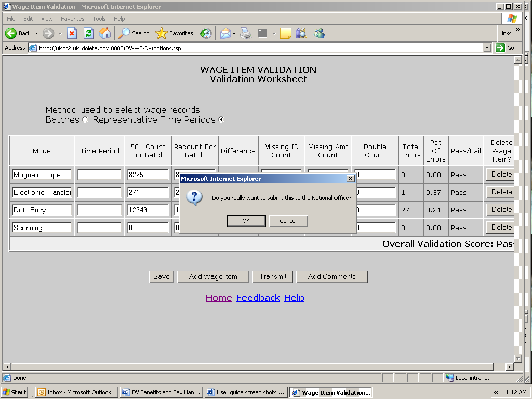The image size is (532, 399).
Task: Refresh the page with toolbar icon
Action: coord(88,33)
